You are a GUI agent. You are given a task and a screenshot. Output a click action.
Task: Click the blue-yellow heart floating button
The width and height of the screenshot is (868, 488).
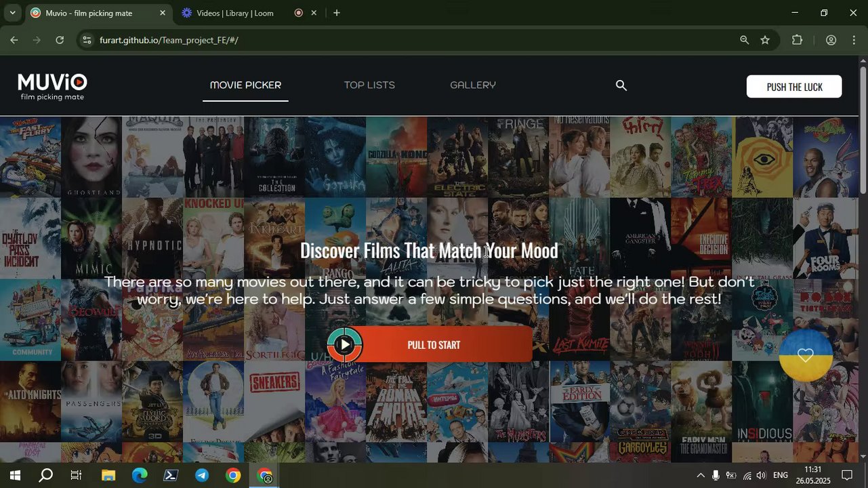pos(805,355)
